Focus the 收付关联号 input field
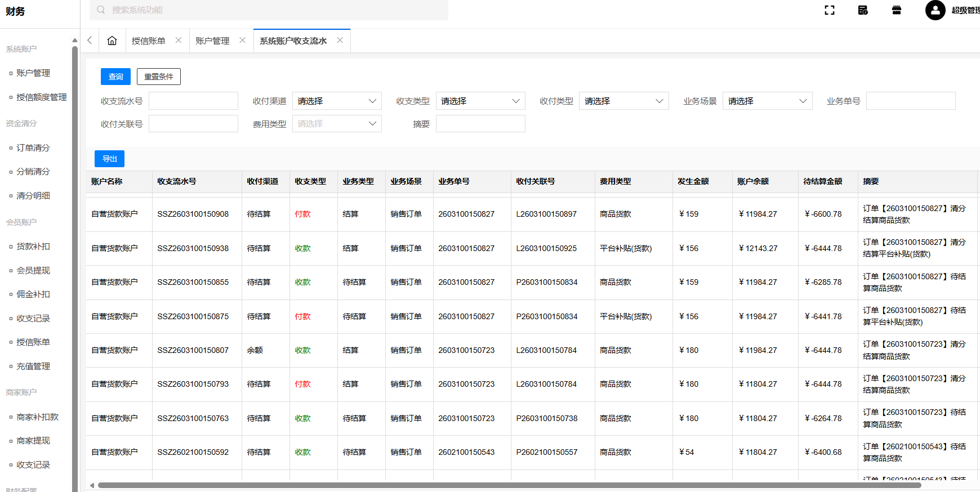The height and width of the screenshot is (492, 980). coord(193,124)
